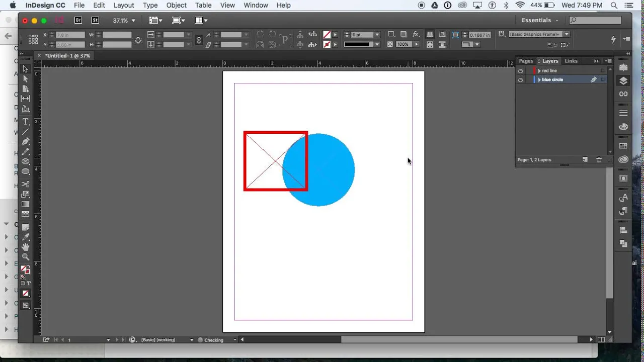
Task: Expand the blue circle layer
Action: tap(539, 80)
